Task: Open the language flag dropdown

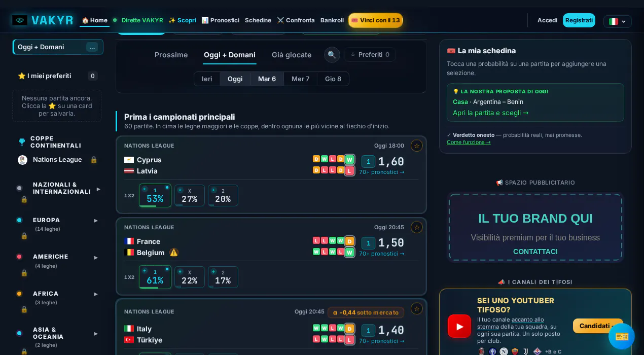Action: [618, 21]
